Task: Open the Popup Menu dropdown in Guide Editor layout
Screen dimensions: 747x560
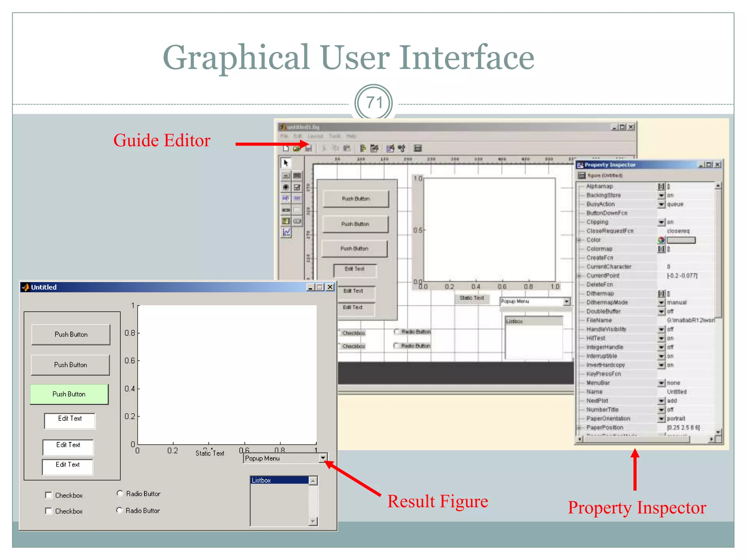Action: (566, 302)
